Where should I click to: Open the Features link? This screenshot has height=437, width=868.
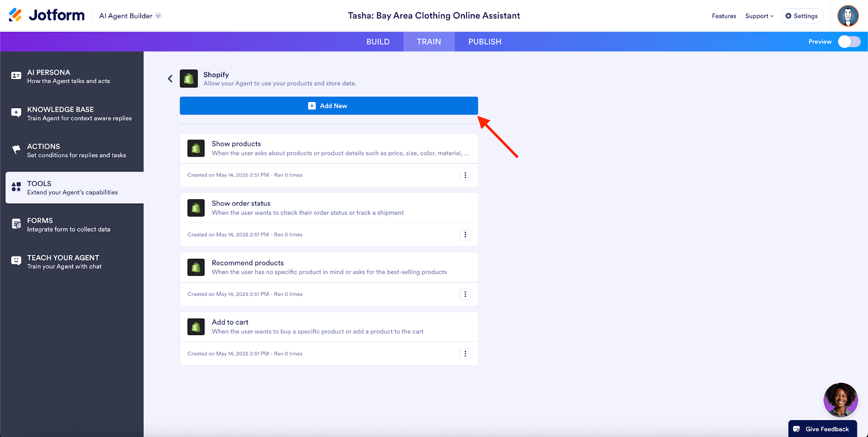coord(724,16)
